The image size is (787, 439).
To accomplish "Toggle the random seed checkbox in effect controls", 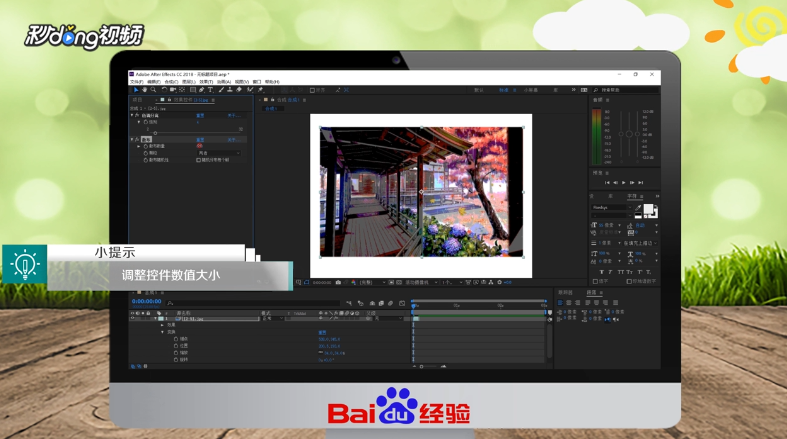I will coord(198,160).
